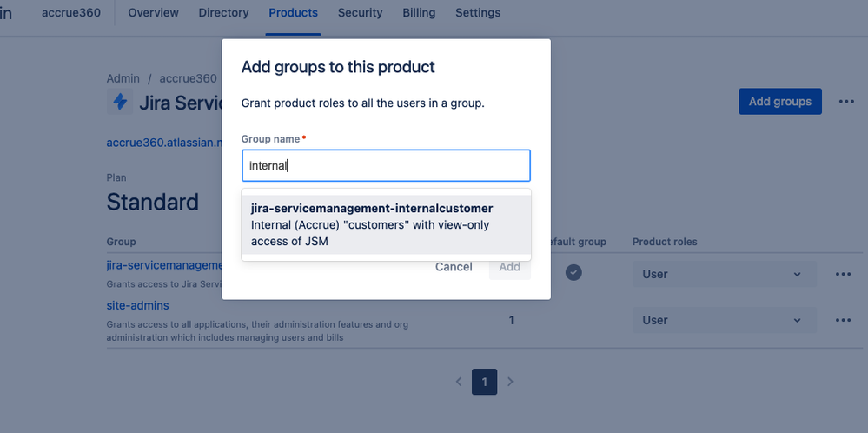This screenshot has width=868, height=433.
Task: Open the Directory tab
Action: [x=223, y=13]
